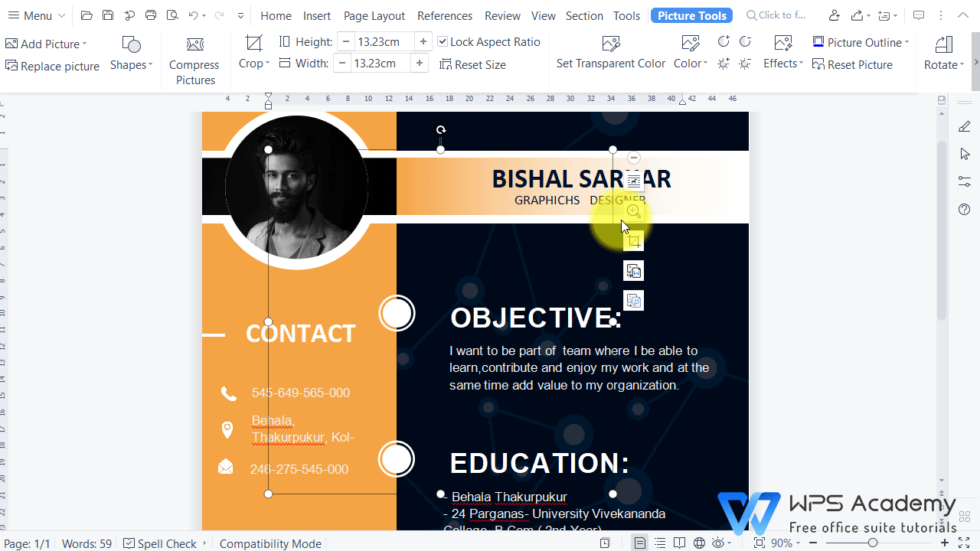This screenshot has width=980, height=551.
Task: Switch to Web Layout view in status bar
Action: [699, 543]
